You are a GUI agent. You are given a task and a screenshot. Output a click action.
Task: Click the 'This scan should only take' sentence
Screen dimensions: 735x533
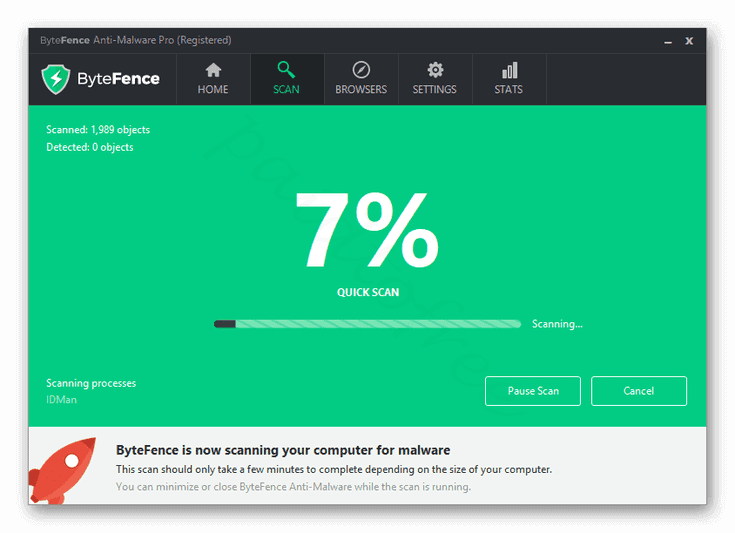click(334, 469)
